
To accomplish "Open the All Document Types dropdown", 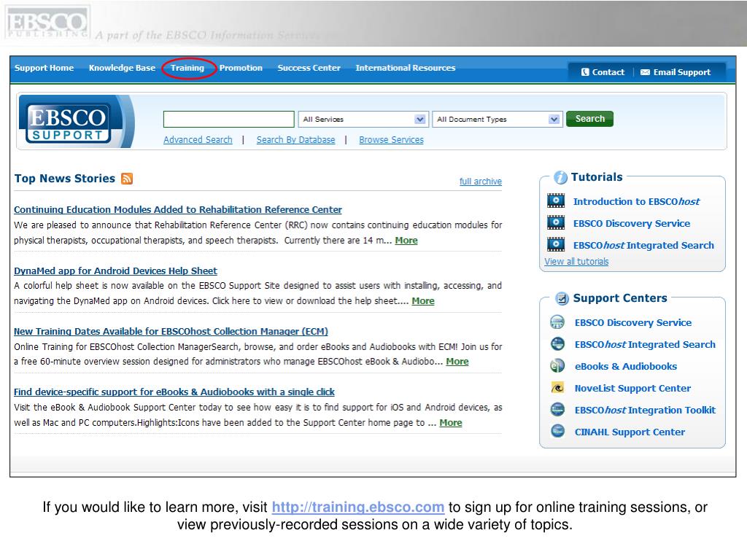I will pyautogui.click(x=498, y=119).
